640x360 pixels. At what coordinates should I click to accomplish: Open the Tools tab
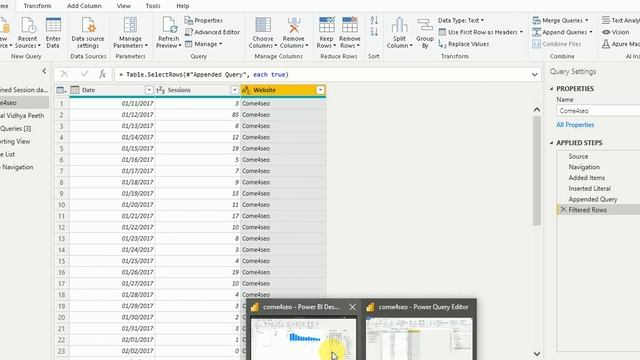(x=153, y=6)
